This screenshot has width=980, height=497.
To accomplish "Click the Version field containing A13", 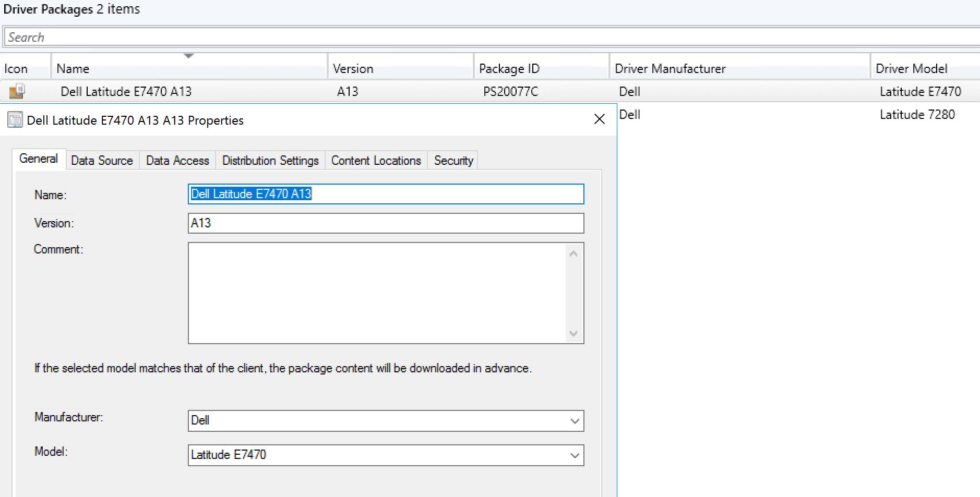I will [386, 223].
